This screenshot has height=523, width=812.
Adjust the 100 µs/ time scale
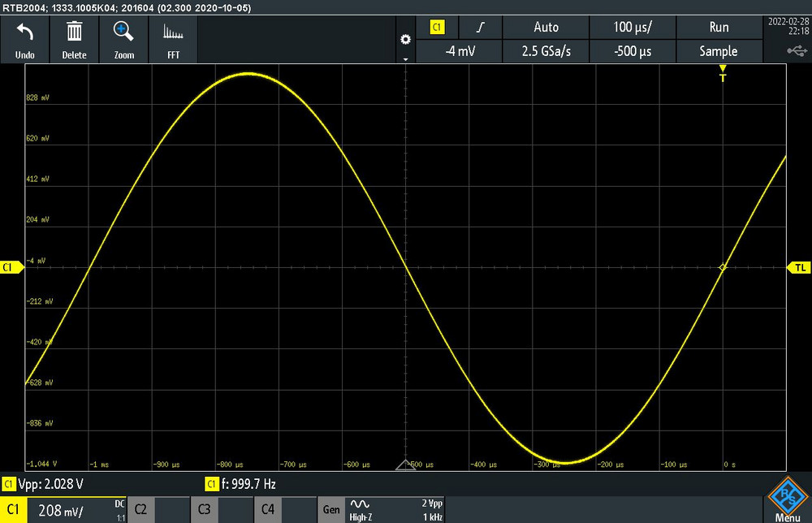(633, 27)
